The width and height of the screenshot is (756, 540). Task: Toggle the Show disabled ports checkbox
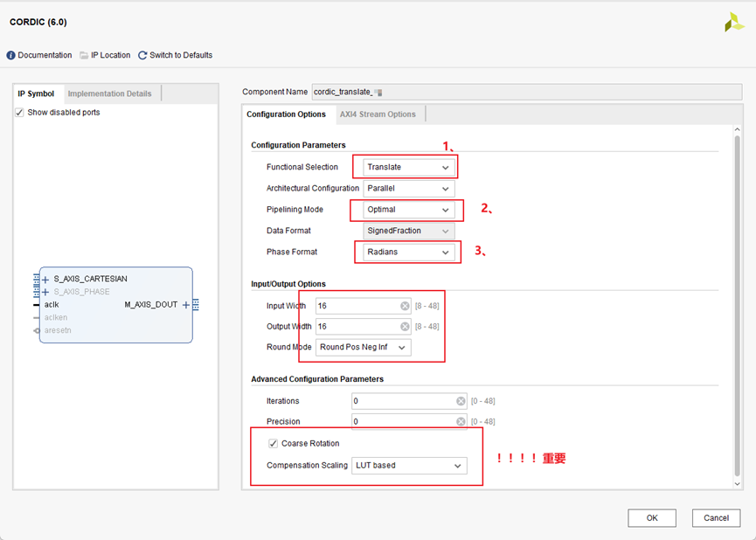(19, 113)
